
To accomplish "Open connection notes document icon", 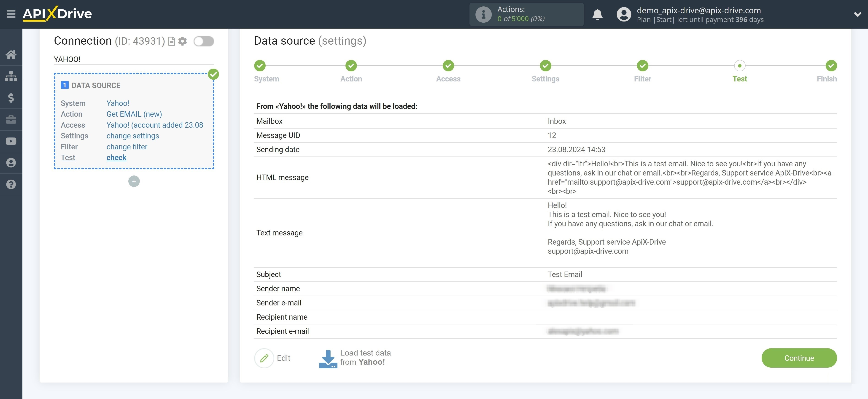I will (x=172, y=41).
